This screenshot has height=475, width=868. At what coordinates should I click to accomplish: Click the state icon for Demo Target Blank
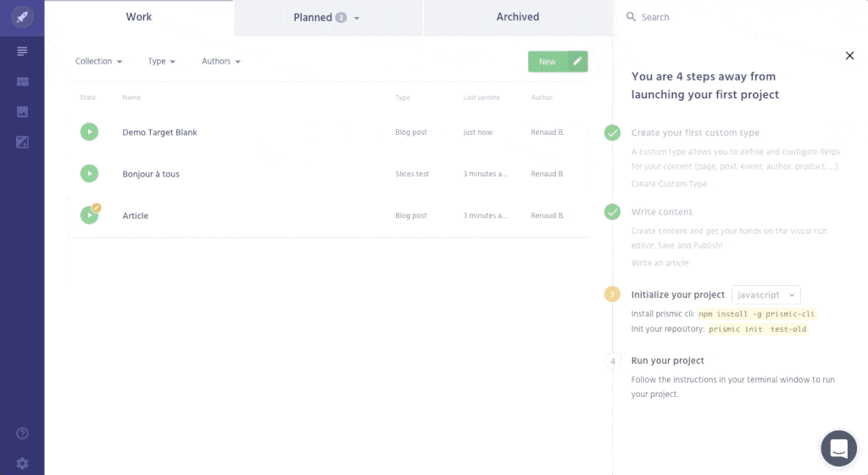tap(89, 132)
